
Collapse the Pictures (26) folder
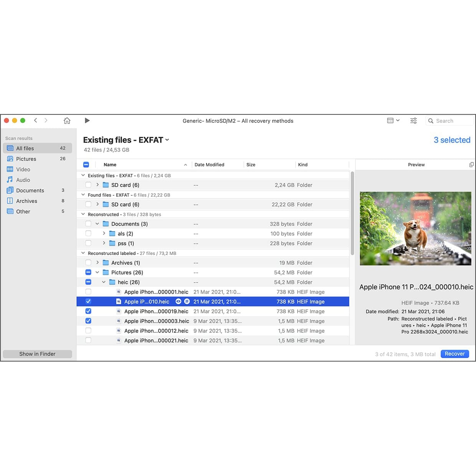pyautogui.click(x=98, y=272)
